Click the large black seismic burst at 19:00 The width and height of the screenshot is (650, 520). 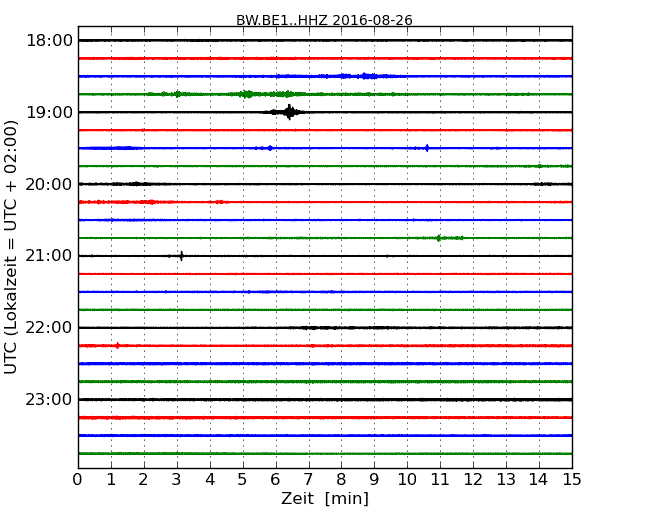pos(287,112)
